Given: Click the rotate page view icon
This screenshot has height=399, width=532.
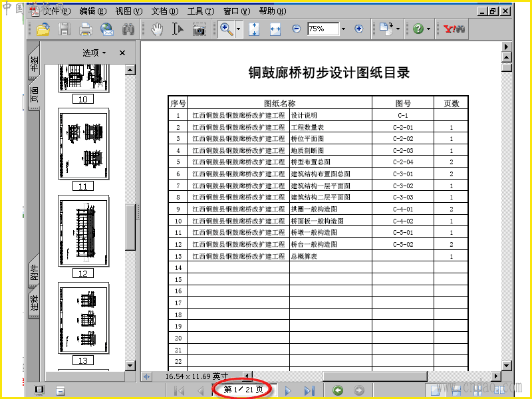Looking at the screenshot, I should point(386,29).
